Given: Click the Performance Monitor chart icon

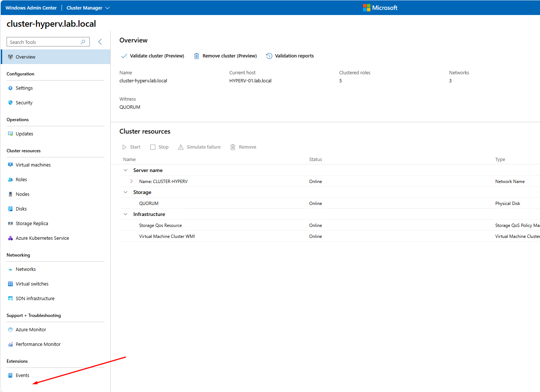Looking at the screenshot, I should (10, 344).
